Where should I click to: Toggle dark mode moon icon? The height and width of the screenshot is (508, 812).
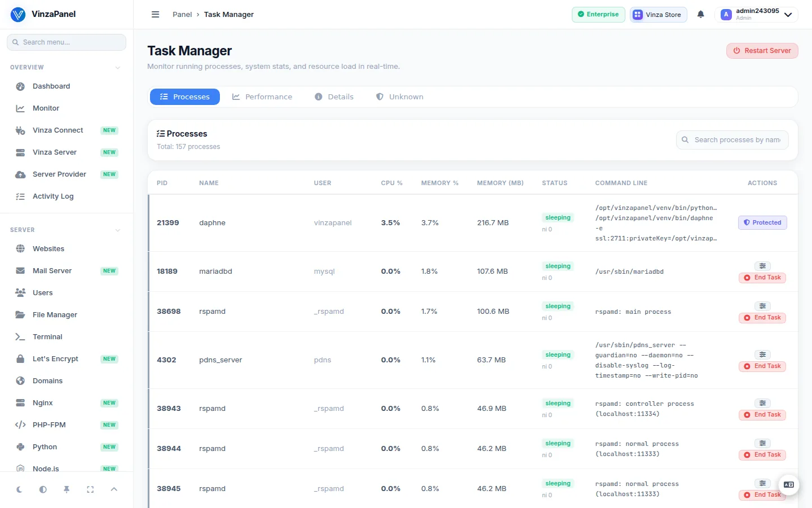[19, 489]
